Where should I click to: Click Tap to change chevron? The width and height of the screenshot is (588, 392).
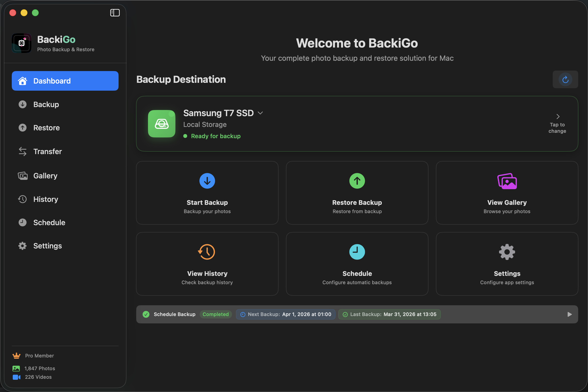(x=558, y=117)
